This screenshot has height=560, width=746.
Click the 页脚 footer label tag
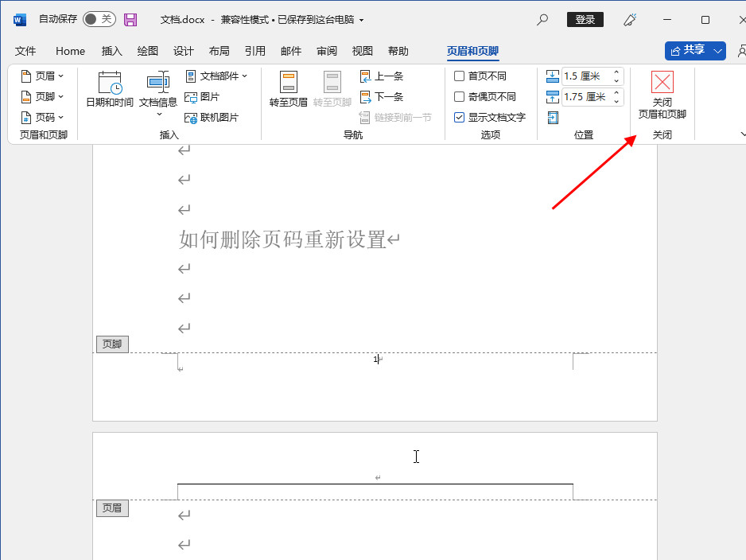(112, 344)
